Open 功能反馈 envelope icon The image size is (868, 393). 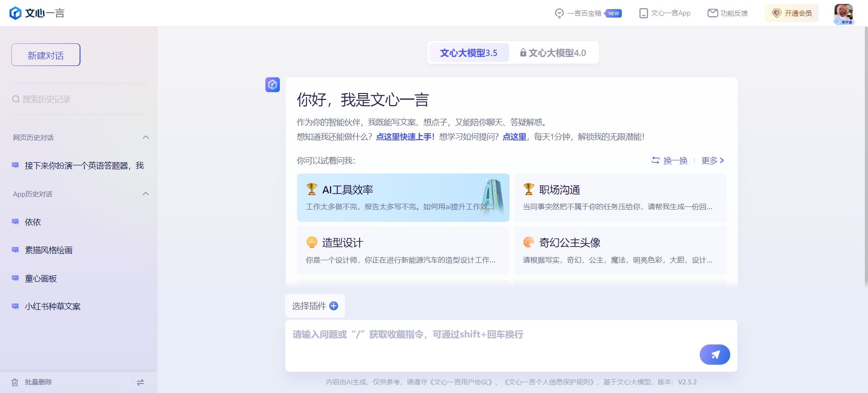point(712,13)
